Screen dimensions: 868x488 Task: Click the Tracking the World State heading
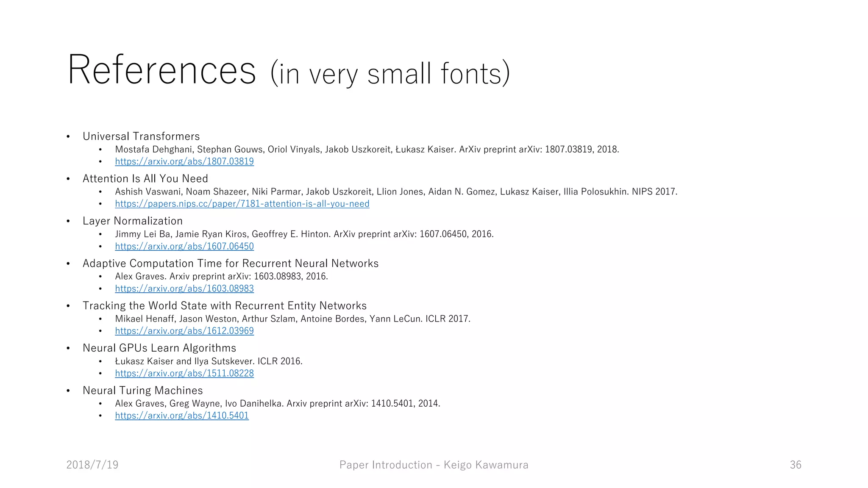tap(225, 306)
